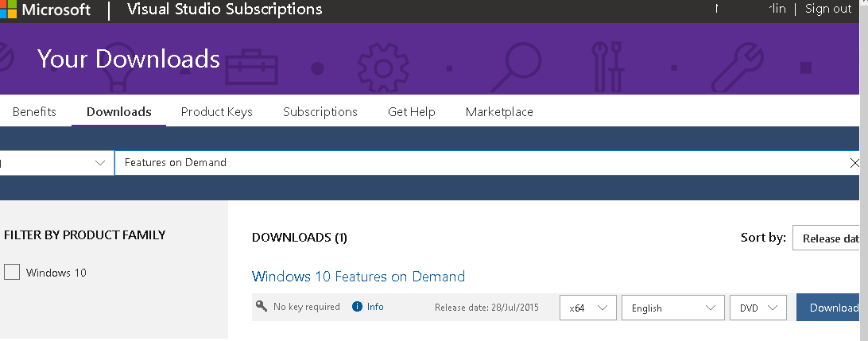
Task: Open the Marketplace tab
Action: point(499,112)
